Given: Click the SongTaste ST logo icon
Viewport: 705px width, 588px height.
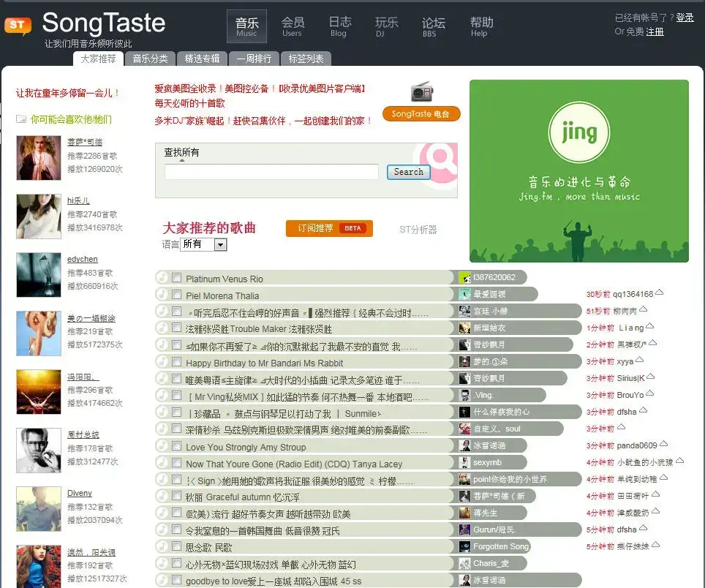Looking at the screenshot, I should pyautogui.click(x=18, y=26).
